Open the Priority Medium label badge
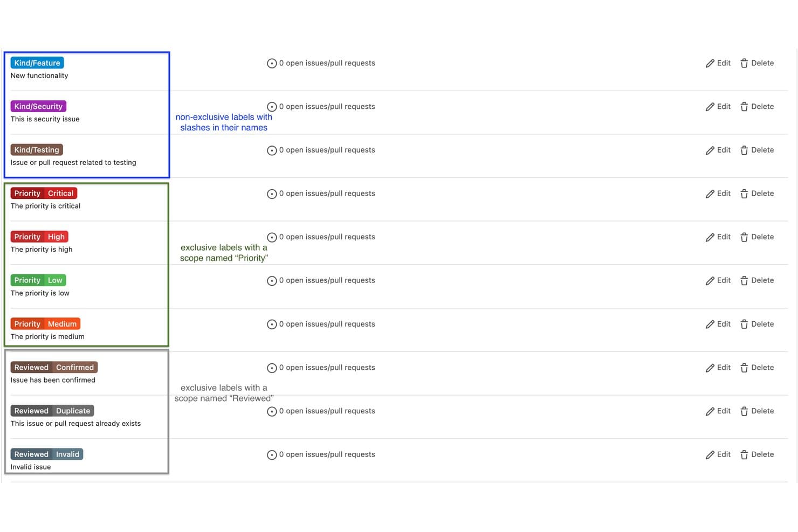798x532 pixels. 45,324
